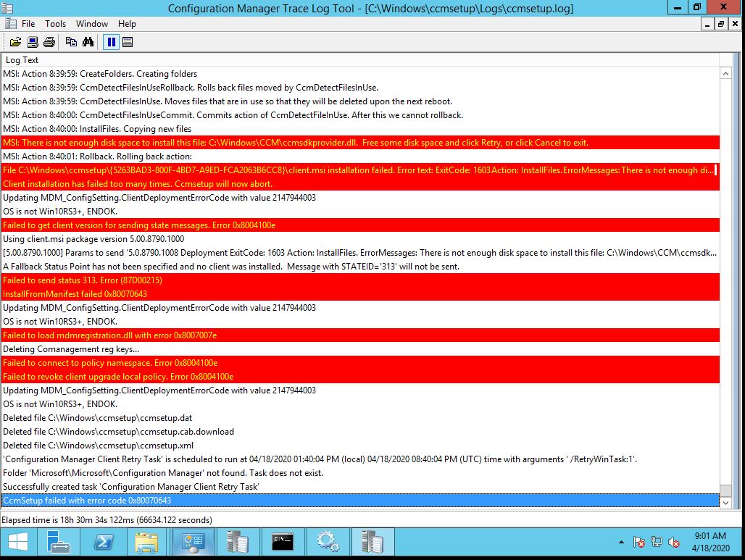The height and width of the screenshot is (560, 745).
Task: Click the Find binoculars icon
Action: click(x=88, y=42)
